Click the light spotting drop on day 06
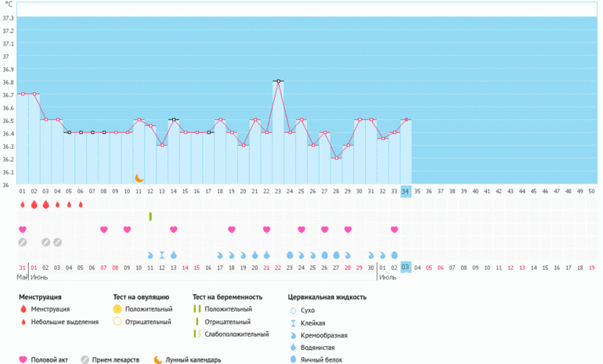The image size is (603, 364). coord(81,204)
